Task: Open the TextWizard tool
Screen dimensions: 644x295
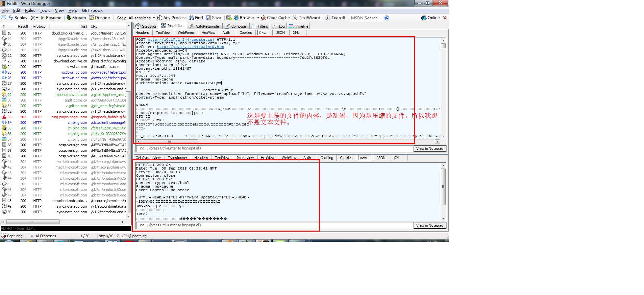Action: pos(307,18)
